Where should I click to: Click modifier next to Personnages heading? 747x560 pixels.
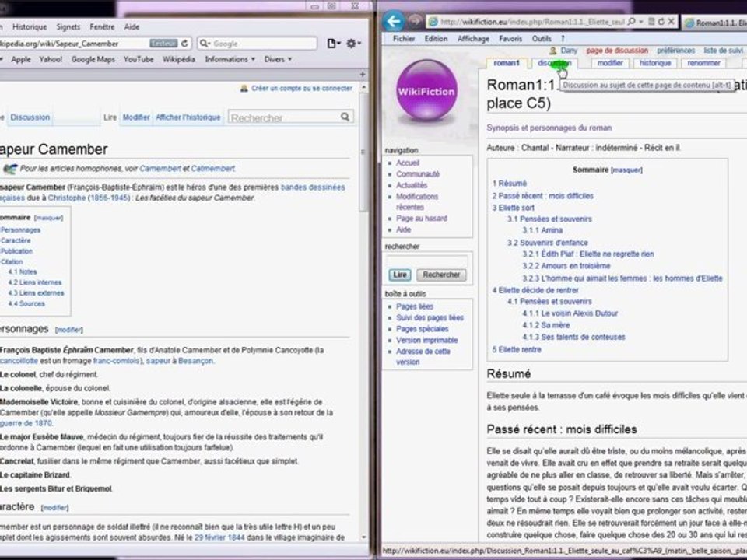(69, 330)
